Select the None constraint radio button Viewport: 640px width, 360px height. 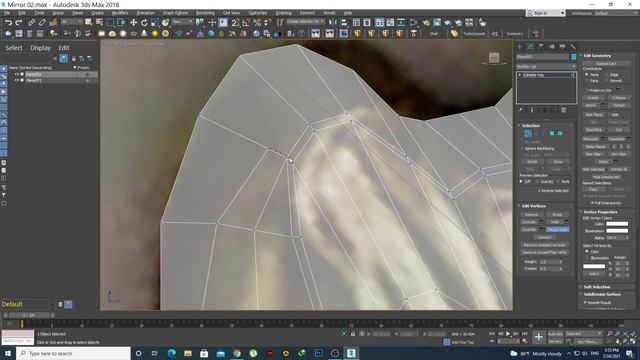click(x=587, y=75)
